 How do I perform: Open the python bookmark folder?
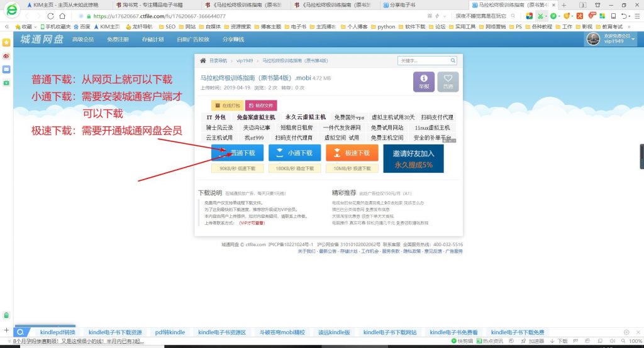383,26
